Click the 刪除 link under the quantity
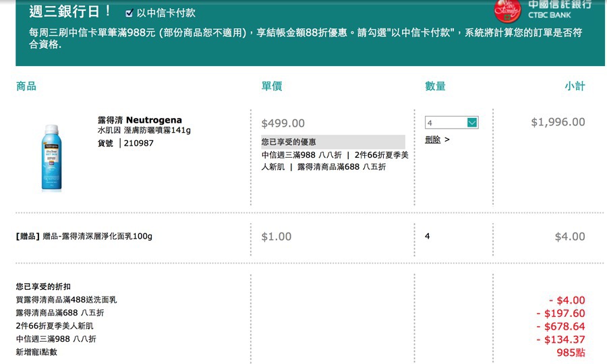 point(433,140)
